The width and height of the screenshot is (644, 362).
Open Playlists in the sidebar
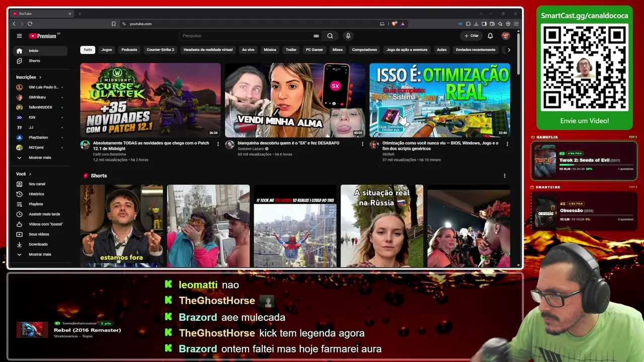tap(40, 204)
